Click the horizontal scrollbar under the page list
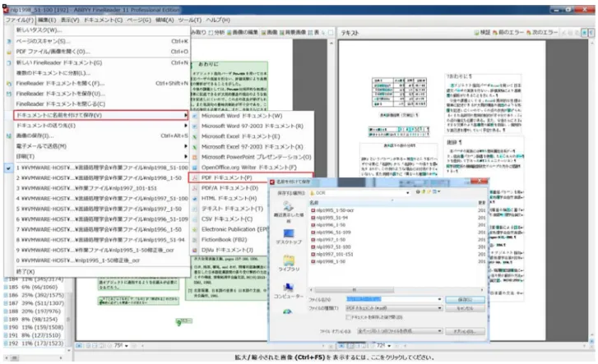Screen dimensions: 598x364 click(35, 358)
